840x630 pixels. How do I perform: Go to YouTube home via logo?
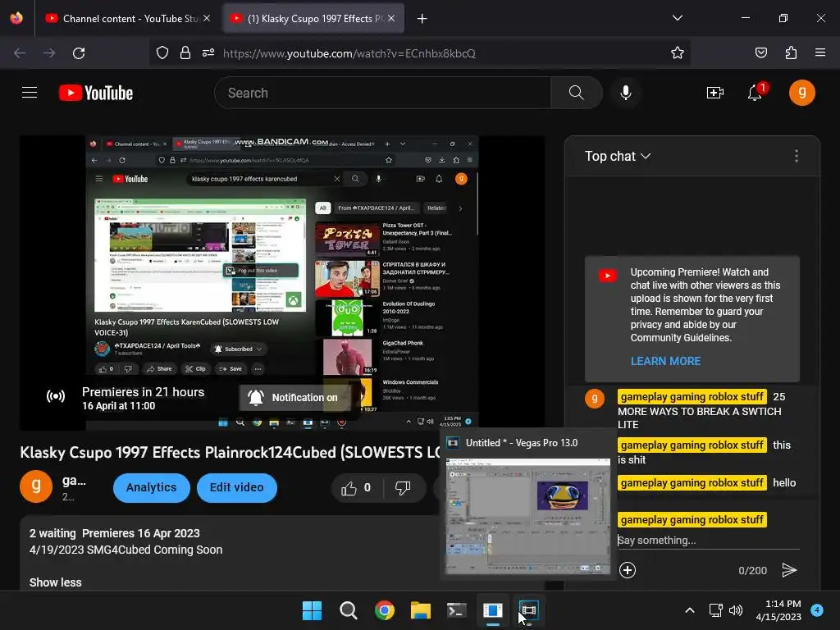coord(96,93)
